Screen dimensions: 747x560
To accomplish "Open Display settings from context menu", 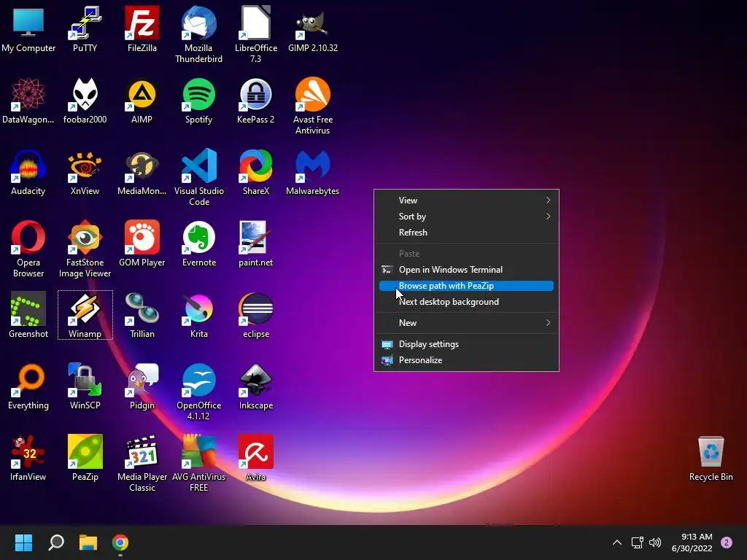I will click(x=466, y=344).
